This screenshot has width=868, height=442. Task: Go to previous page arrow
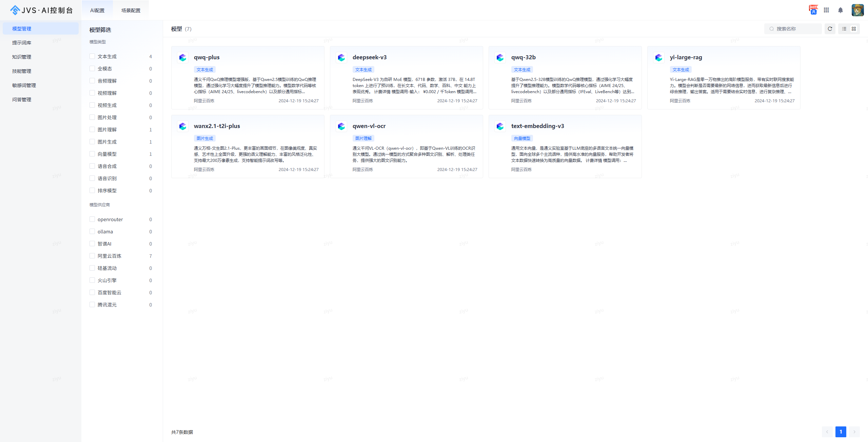827,432
